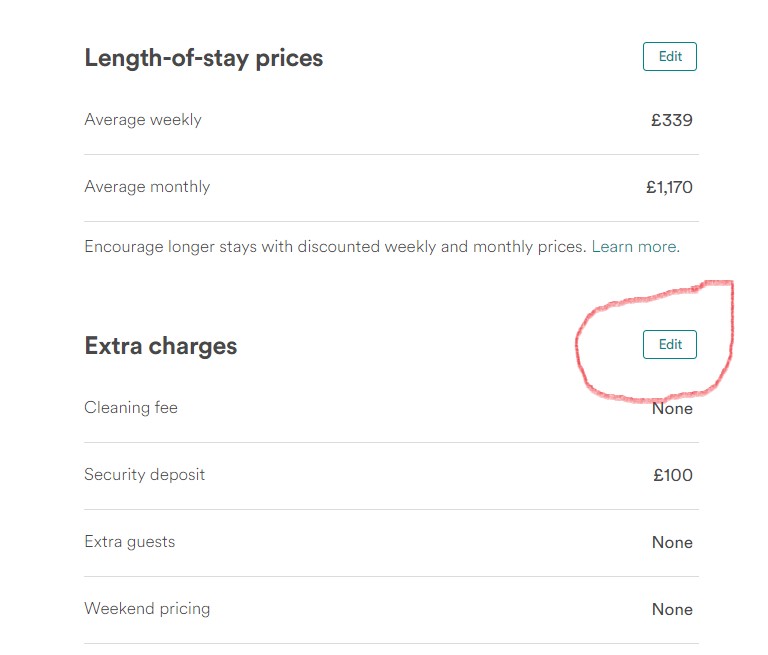Select the Average weekly label

[x=143, y=120]
